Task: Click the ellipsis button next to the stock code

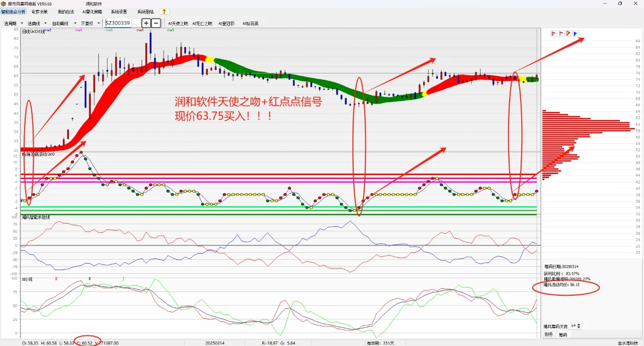Action: [x=136, y=23]
